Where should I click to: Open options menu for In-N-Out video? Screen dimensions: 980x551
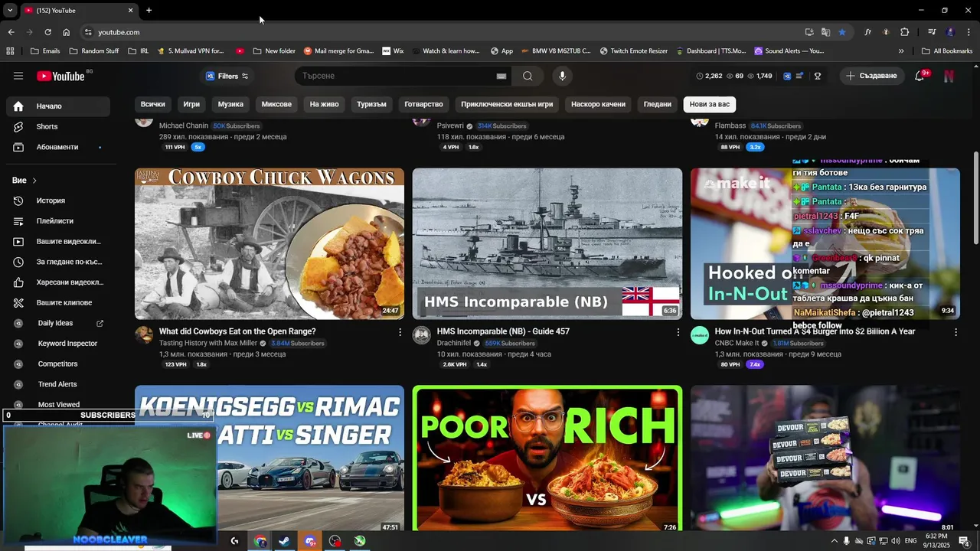[955, 332]
